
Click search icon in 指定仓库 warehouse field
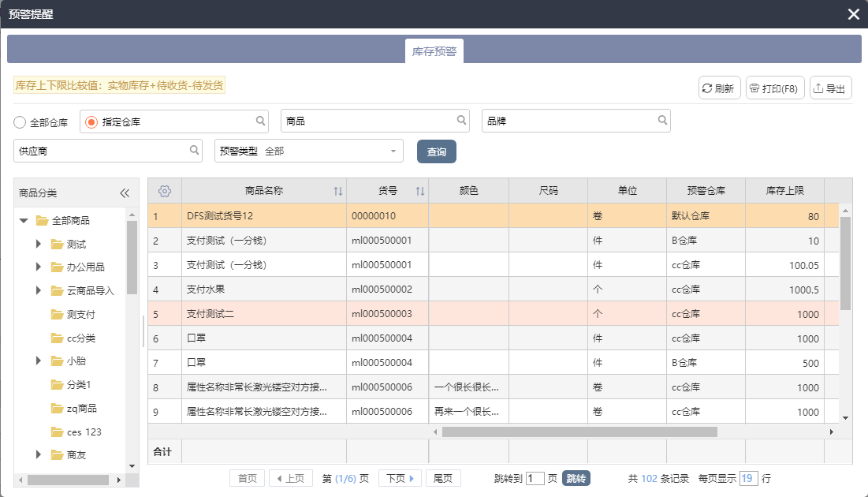tap(261, 121)
